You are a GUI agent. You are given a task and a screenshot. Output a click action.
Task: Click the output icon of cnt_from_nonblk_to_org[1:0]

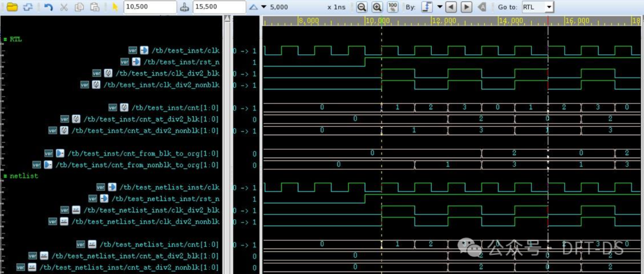[x=48, y=165]
